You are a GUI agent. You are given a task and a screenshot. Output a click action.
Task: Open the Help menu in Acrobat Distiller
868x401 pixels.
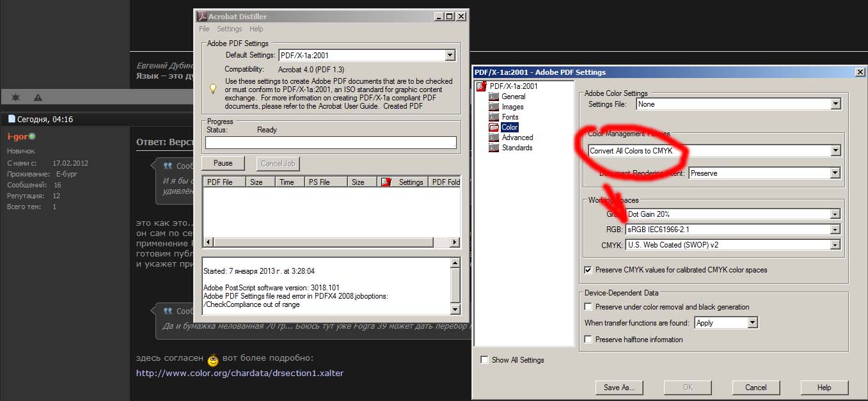point(256,29)
